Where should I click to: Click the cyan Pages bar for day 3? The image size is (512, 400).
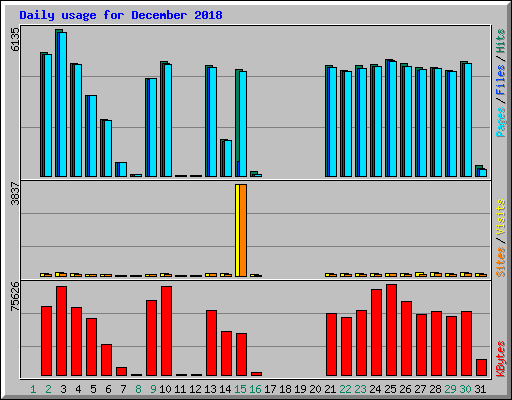(63, 104)
